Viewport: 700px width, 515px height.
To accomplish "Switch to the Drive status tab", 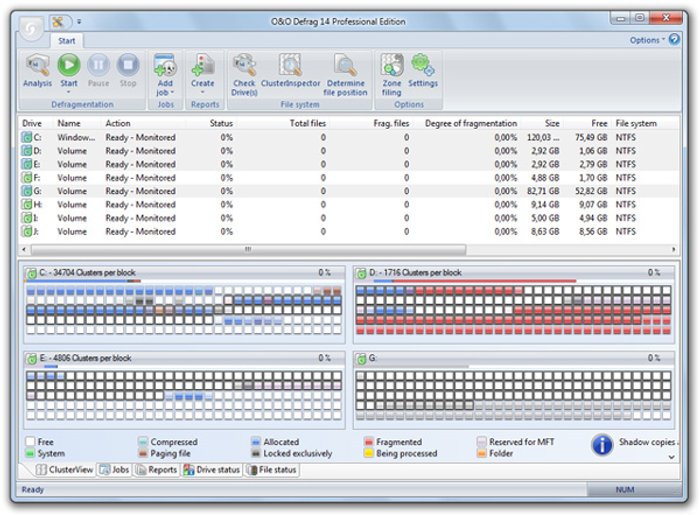I will click(x=212, y=469).
